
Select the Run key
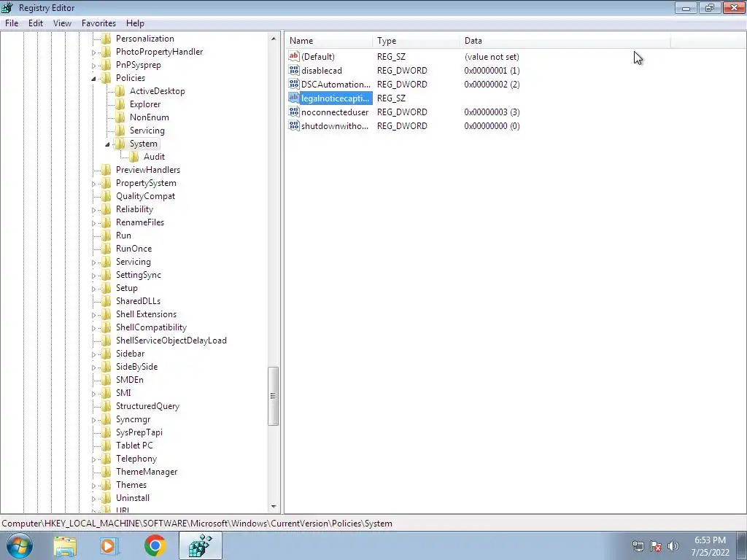tap(123, 236)
